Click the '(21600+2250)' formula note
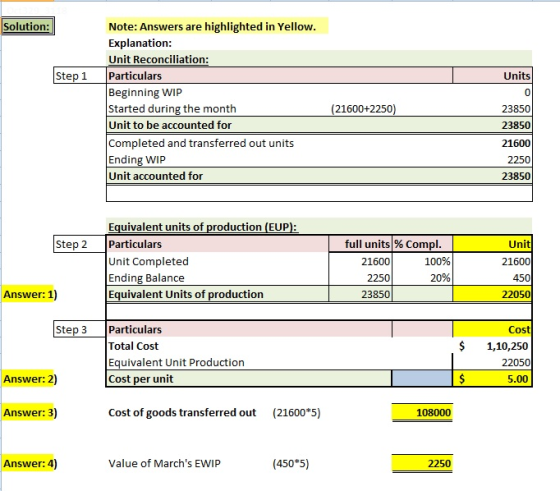This screenshot has width=560, height=491. pos(363,109)
